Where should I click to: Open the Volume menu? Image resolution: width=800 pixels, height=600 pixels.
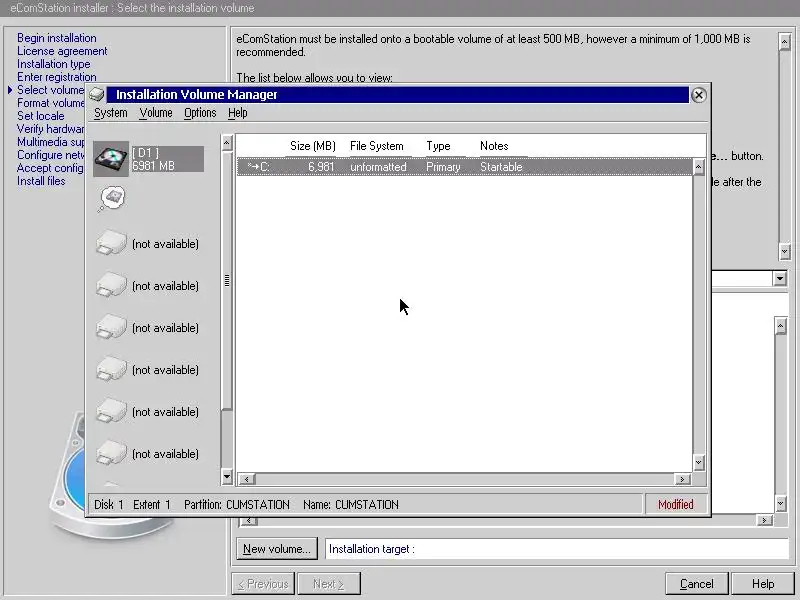click(156, 113)
